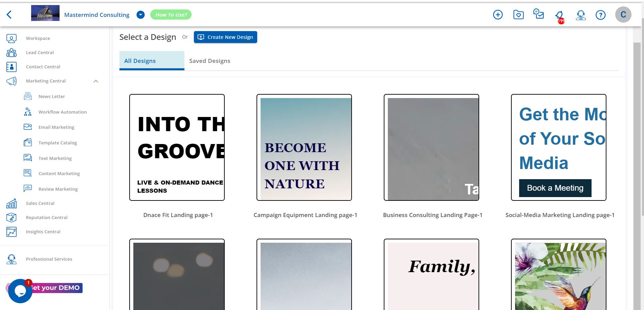Click the Get your DEMO banner
The height and width of the screenshot is (310, 644).
pos(57,288)
